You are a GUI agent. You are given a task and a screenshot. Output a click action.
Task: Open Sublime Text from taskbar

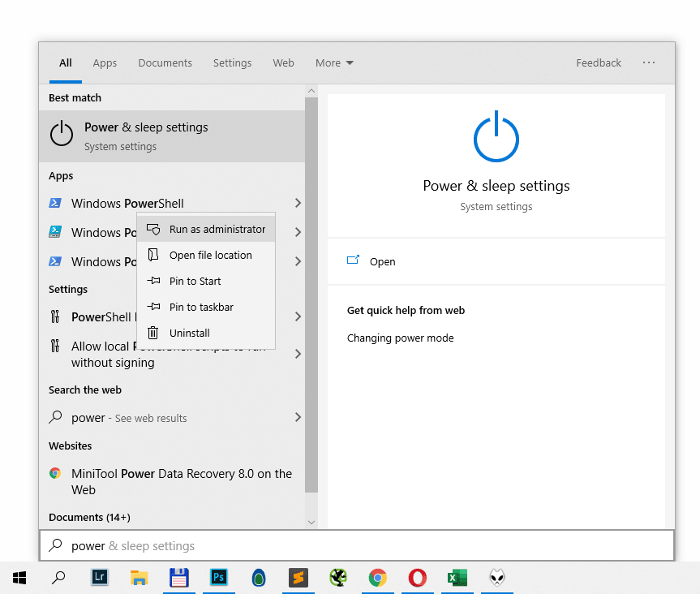(x=298, y=578)
